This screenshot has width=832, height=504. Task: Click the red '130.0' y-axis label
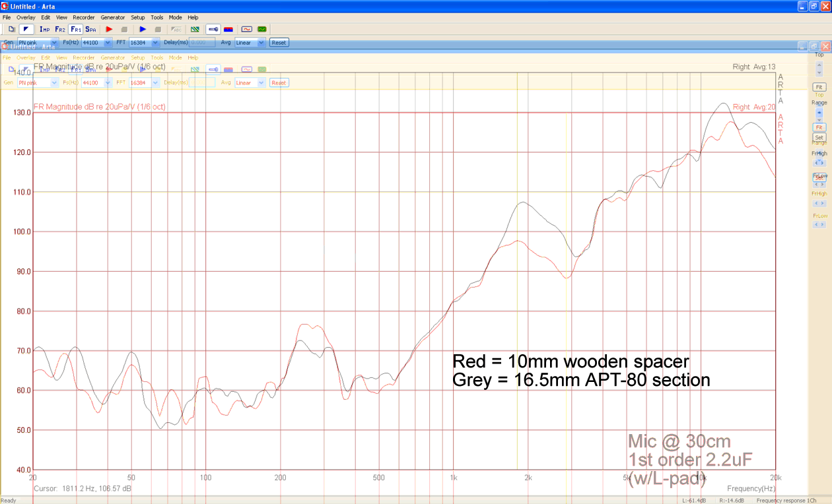(x=22, y=112)
